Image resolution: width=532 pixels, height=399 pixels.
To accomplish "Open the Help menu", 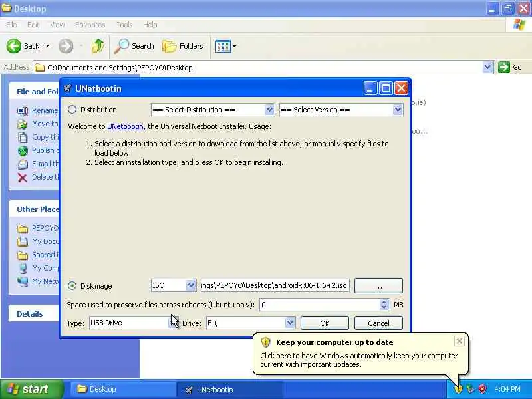I will pos(150,25).
